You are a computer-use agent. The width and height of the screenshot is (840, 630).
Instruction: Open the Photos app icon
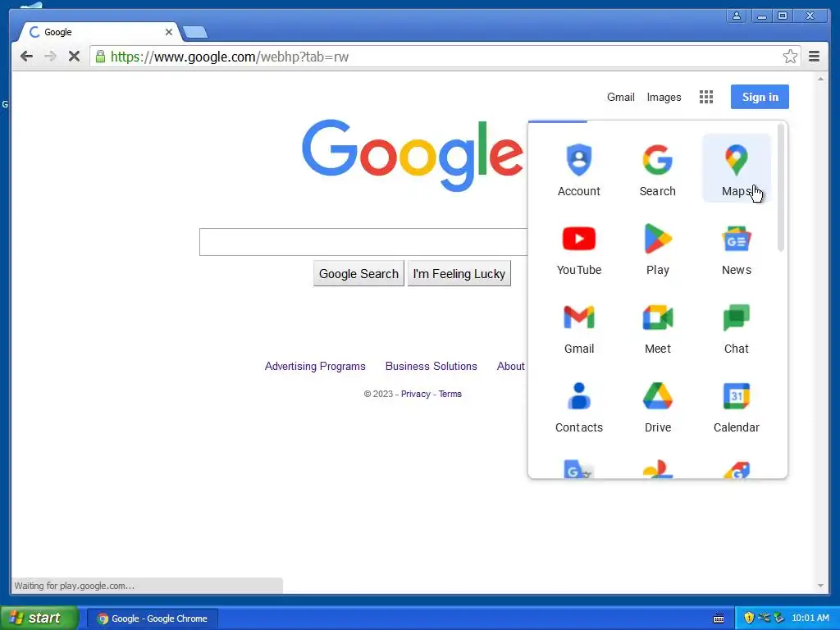657,469
